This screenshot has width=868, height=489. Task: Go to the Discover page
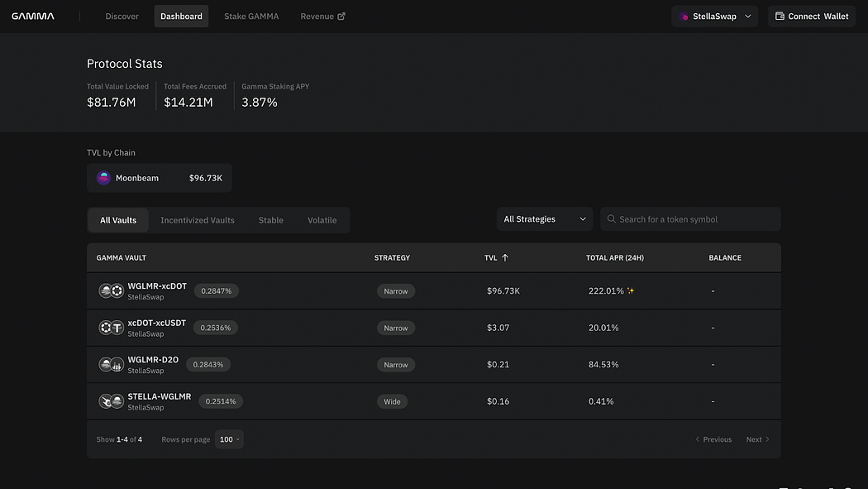(x=122, y=16)
